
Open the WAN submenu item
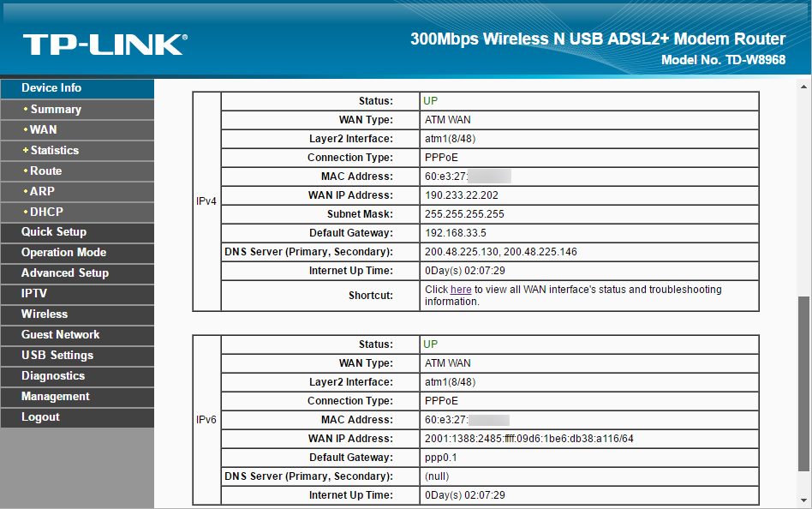(x=77, y=129)
